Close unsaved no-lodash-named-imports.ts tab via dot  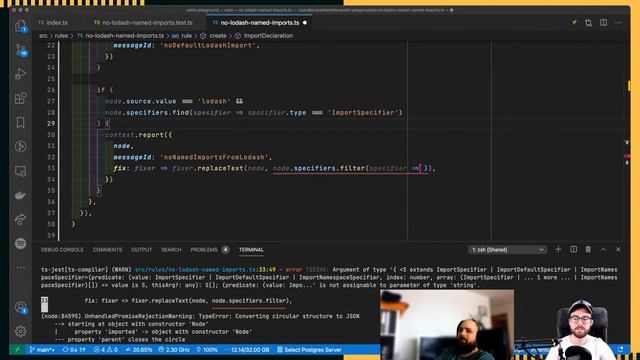(304, 23)
